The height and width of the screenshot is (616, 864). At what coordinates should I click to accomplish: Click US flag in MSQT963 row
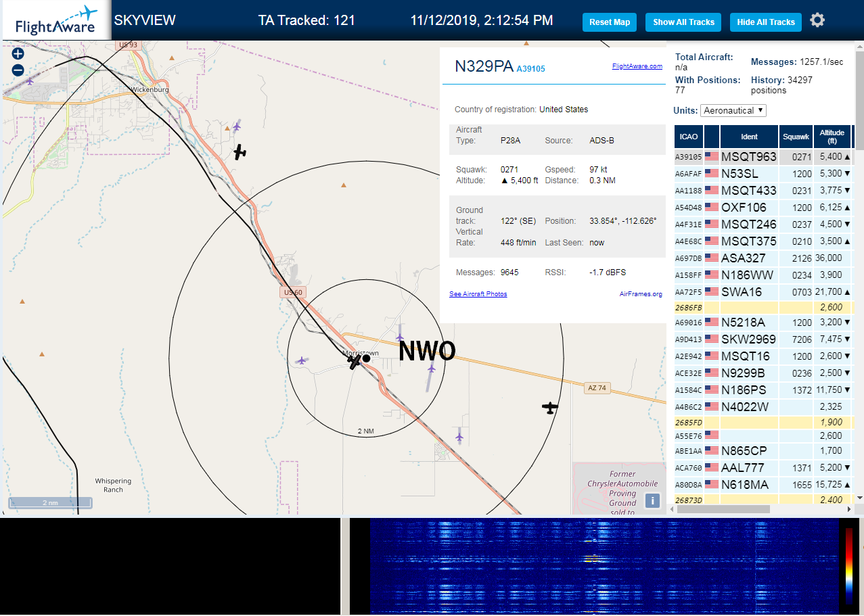[712, 157]
